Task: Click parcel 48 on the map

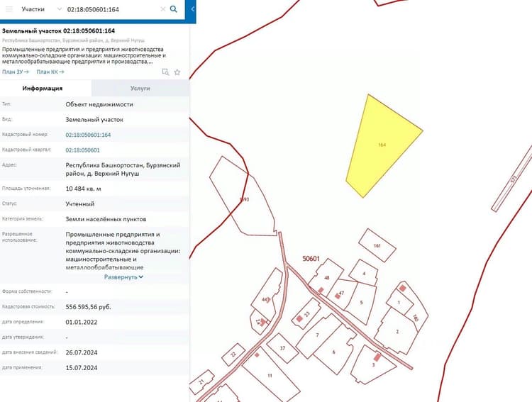Action: 327,278
